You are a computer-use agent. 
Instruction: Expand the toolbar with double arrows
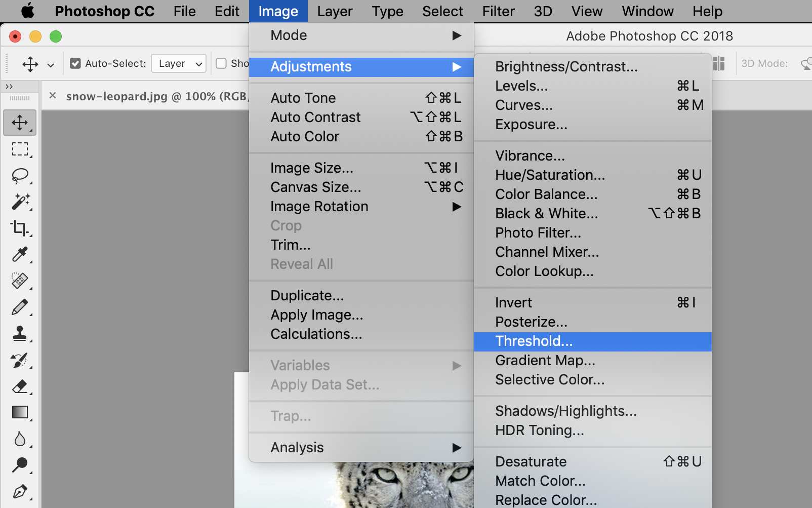point(9,87)
